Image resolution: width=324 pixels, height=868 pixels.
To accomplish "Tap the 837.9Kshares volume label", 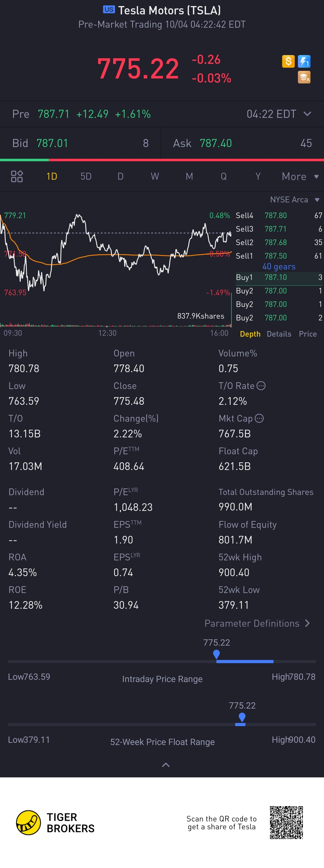I will click(x=201, y=316).
